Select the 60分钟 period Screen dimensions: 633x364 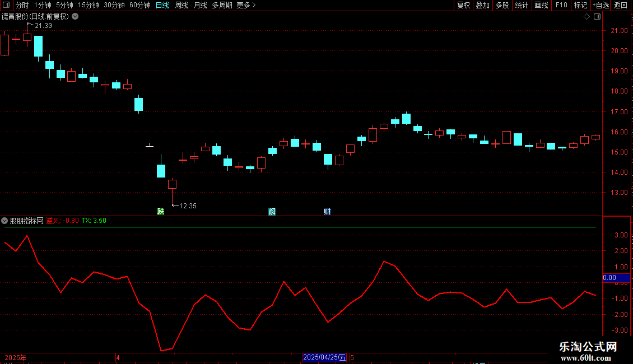point(140,5)
